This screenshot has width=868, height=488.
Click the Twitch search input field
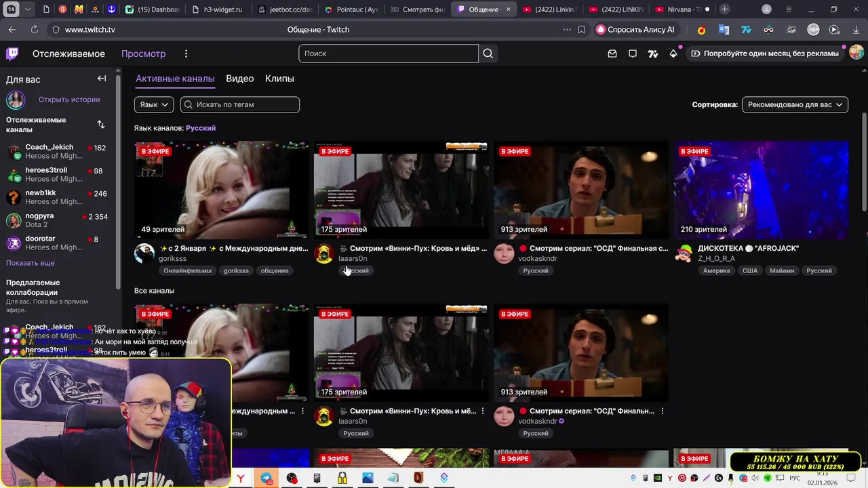tap(389, 54)
